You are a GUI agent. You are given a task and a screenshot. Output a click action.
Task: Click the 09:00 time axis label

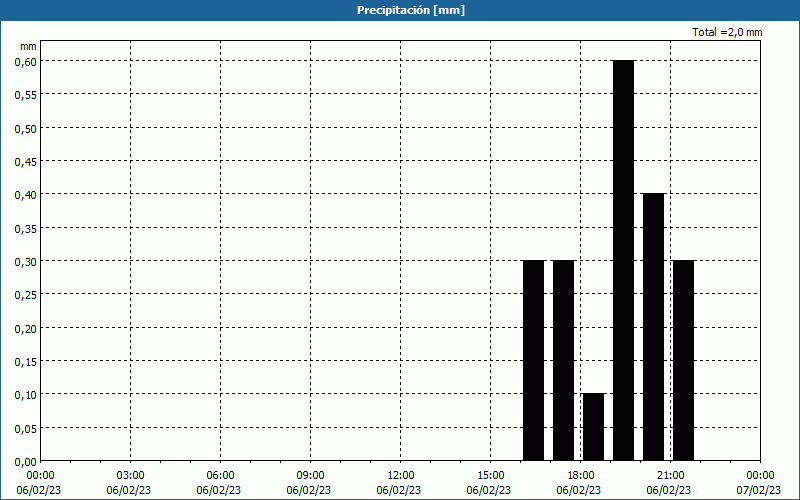tap(310, 476)
